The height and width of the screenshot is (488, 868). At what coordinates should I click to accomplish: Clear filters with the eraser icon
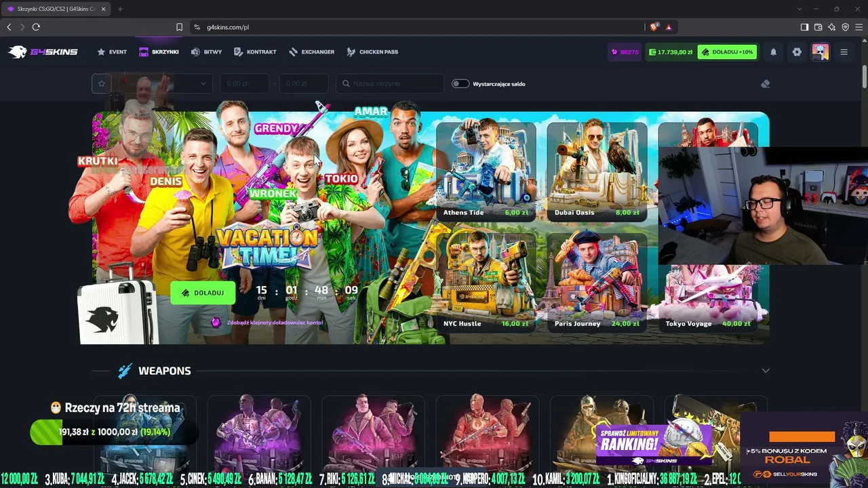[x=766, y=83]
